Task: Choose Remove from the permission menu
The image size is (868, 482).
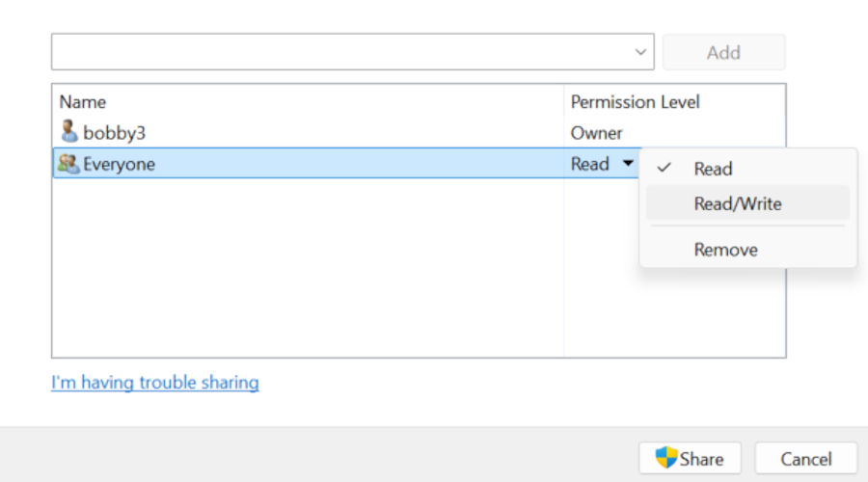Action: 747,250
